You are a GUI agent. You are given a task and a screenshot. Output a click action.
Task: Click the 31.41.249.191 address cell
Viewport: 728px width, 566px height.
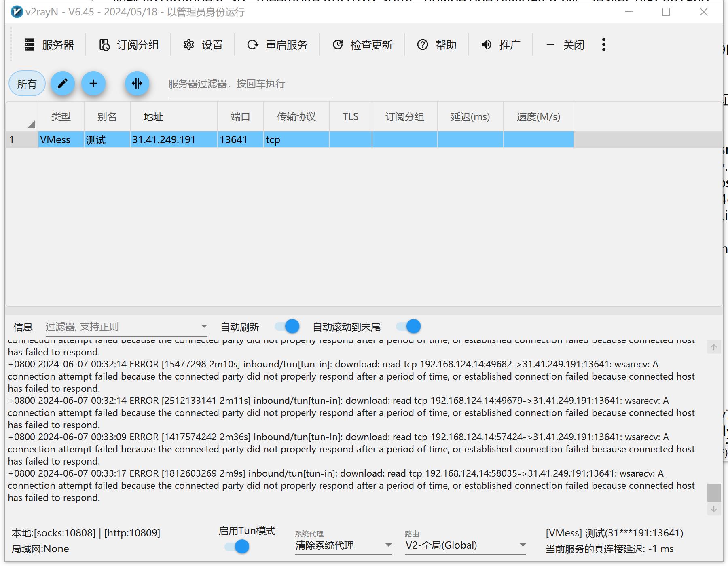[x=174, y=139]
